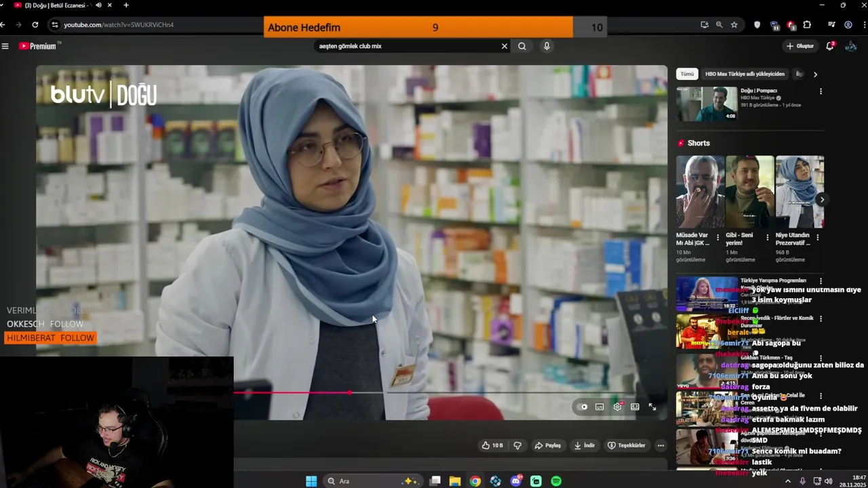This screenshot has height=488, width=868.
Task: Open the Niye Utandın Prezervatif short
Action: pyautogui.click(x=800, y=192)
